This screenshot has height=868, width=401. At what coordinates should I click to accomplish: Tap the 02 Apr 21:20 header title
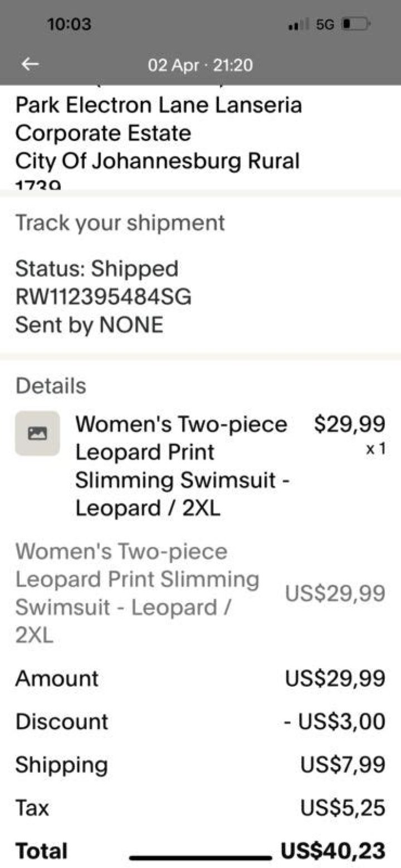(200, 65)
